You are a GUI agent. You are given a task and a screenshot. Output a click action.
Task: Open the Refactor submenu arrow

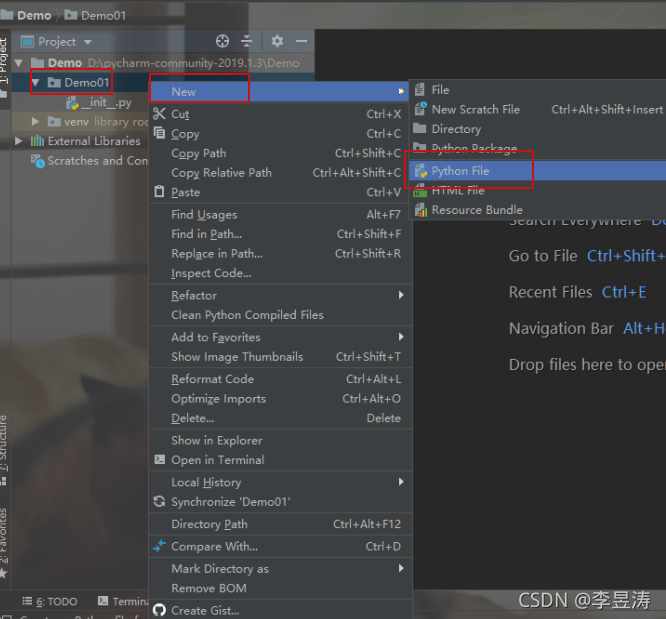pos(401,295)
